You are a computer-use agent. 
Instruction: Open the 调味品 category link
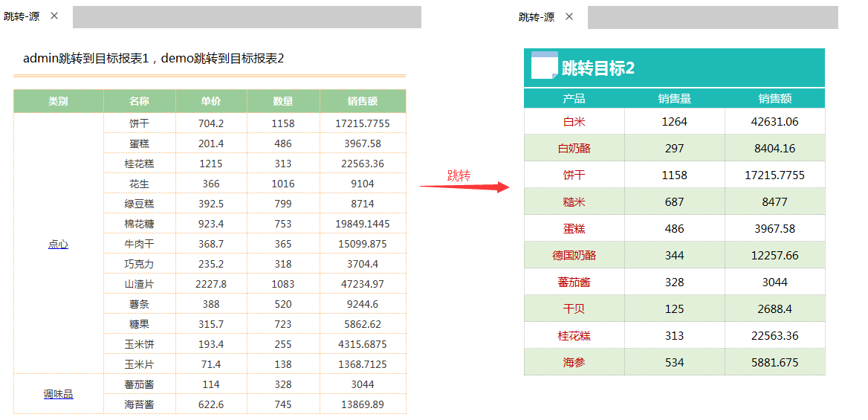pos(58,394)
